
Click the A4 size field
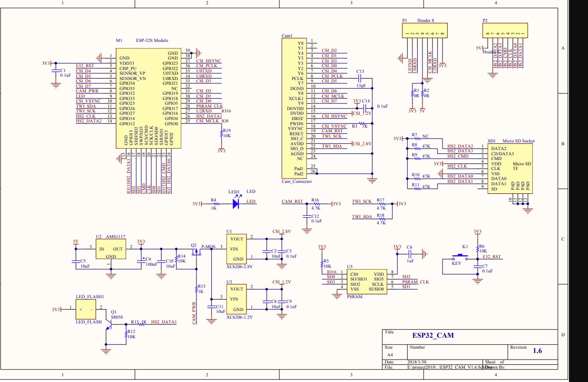pyautogui.click(x=390, y=355)
